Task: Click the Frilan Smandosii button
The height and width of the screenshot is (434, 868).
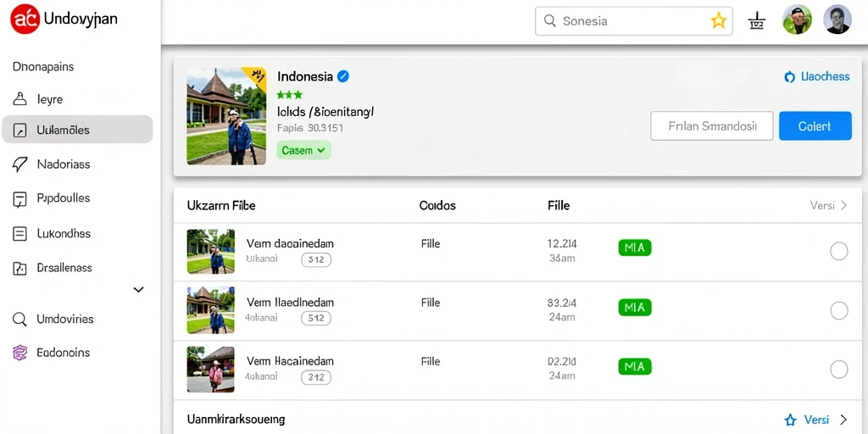Action: tap(712, 126)
